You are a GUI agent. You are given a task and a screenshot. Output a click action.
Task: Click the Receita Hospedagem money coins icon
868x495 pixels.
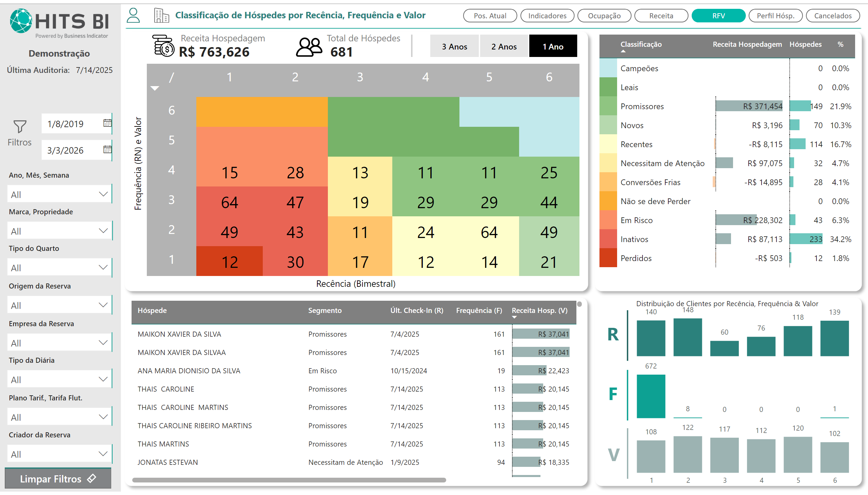[x=164, y=45]
